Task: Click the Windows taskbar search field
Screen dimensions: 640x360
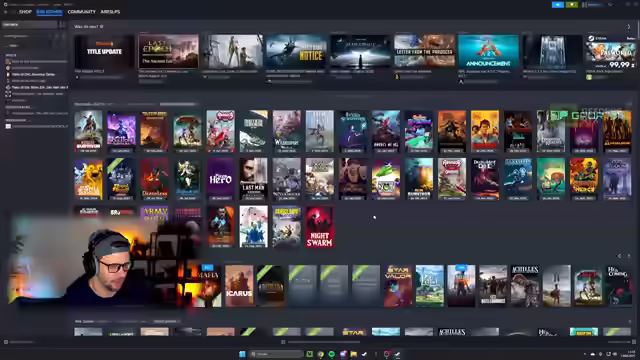Action: (276, 354)
